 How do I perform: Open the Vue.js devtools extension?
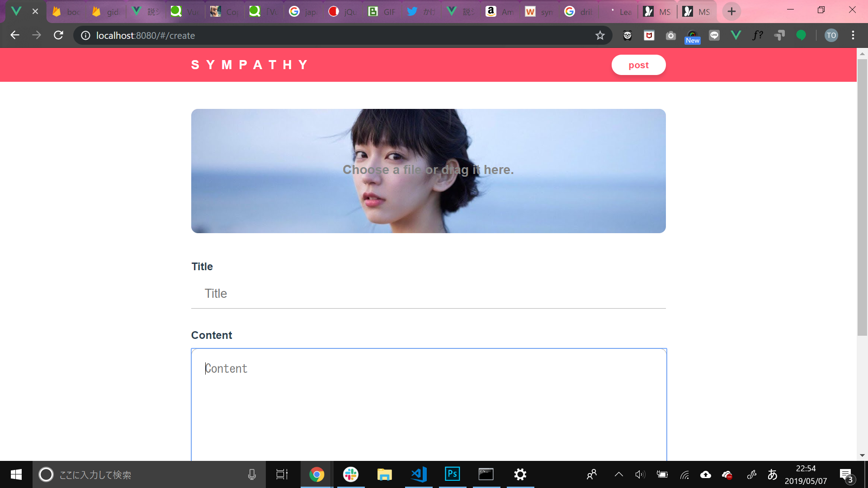coord(736,35)
